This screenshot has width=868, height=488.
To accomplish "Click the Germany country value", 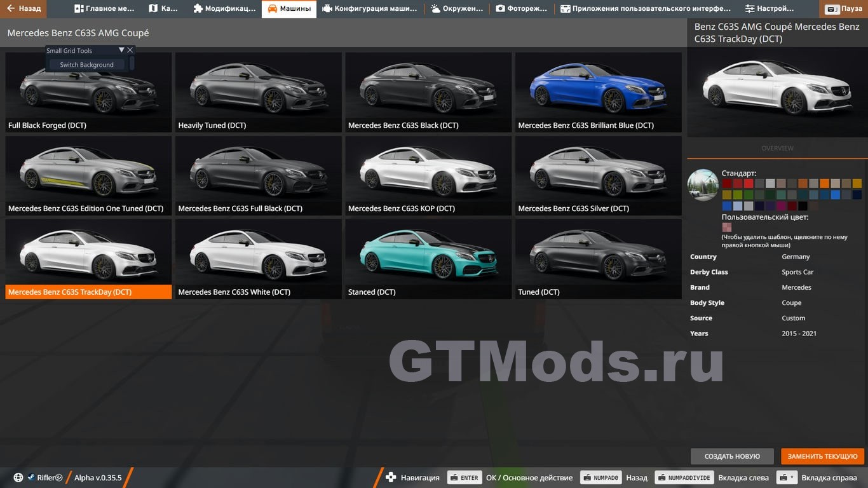I will pos(796,257).
